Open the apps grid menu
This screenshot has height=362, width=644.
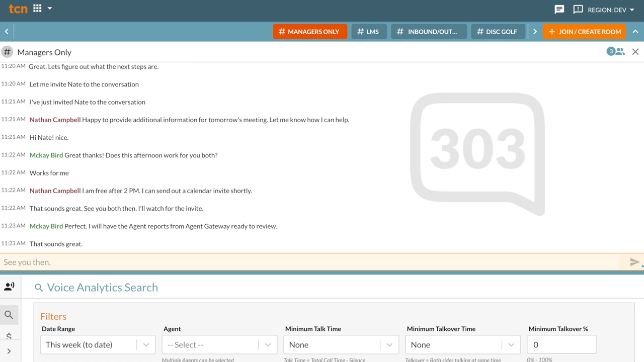(x=37, y=8)
